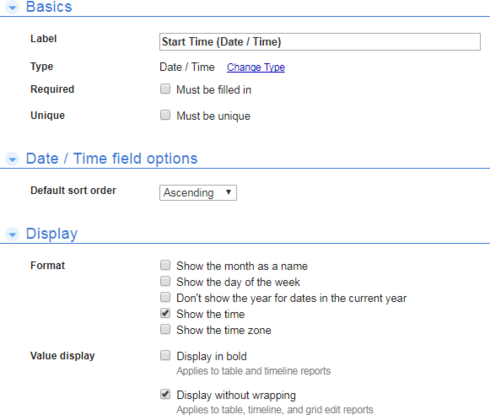Uncheck Display without wrapping checkbox
The image size is (490, 415).
(x=165, y=394)
